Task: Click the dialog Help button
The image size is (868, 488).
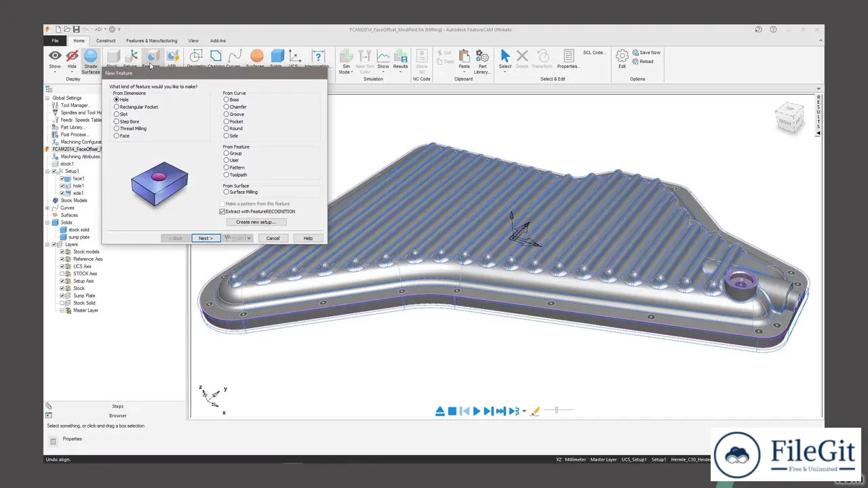Action: coord(308,238)
